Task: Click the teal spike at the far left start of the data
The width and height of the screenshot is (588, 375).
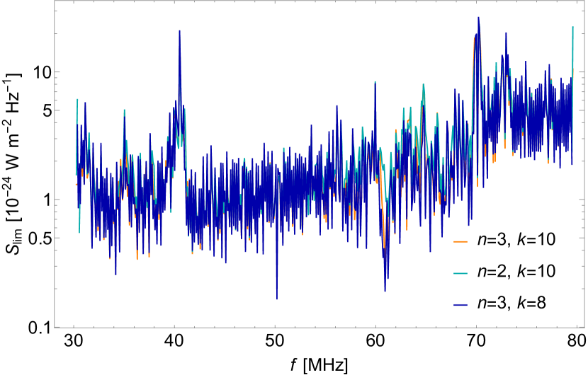Action: coord(77,100)
